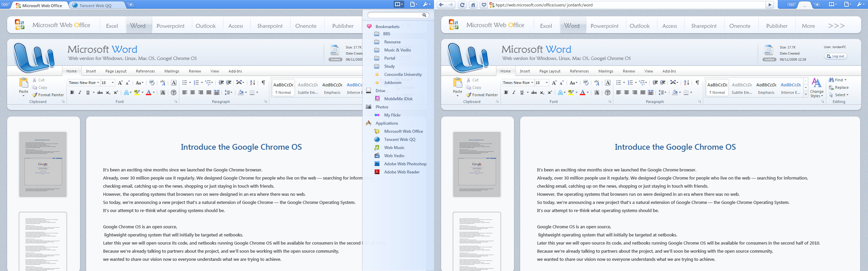The image size is (868, 271).
Task: Click Cut in the right-hand window ribbon
Action: click(472, 80)
